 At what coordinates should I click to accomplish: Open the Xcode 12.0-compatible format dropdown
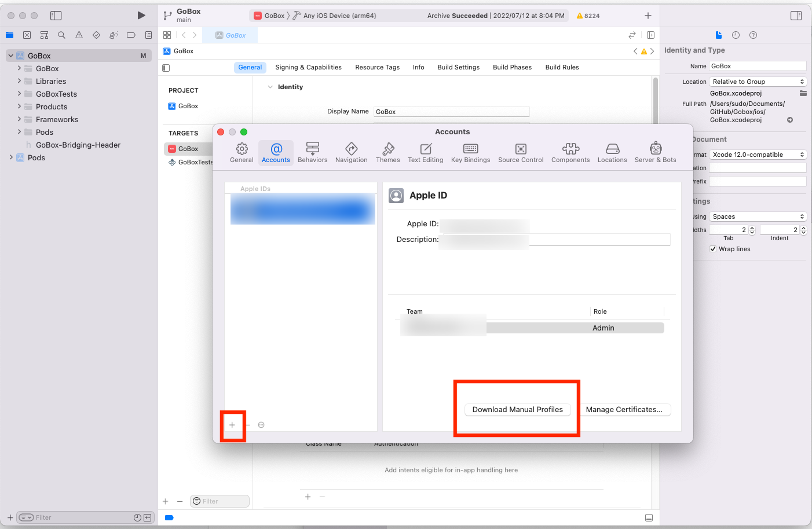758,155
